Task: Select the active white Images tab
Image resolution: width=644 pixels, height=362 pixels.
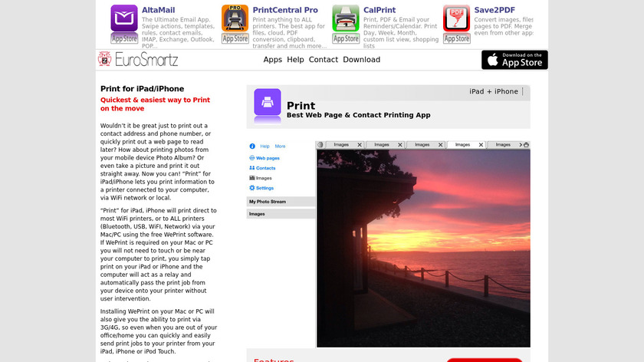Action: [462, 145]
